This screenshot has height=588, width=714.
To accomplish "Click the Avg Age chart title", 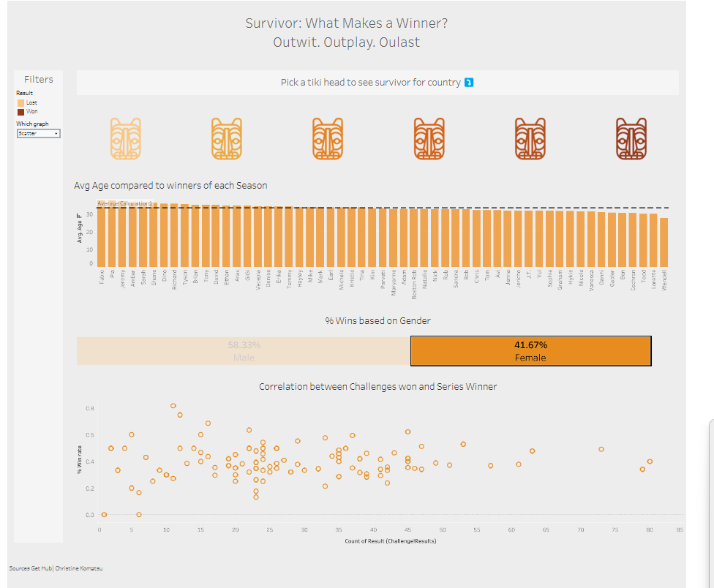I will (170, 186).
